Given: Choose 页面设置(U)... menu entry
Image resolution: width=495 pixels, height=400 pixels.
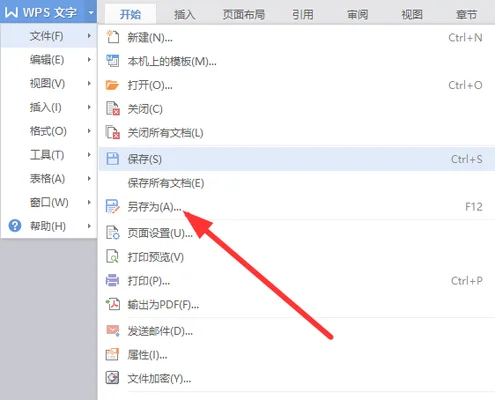Looking at the screenshot, I should 297,233.
